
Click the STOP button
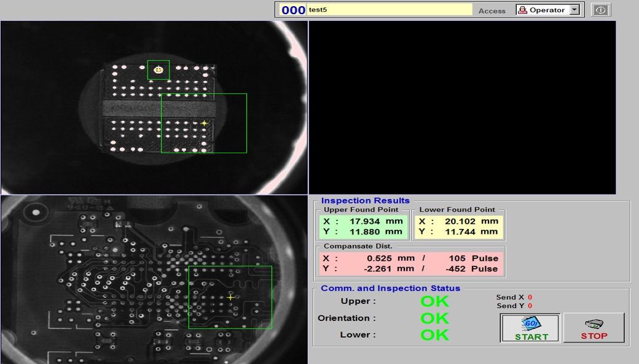[x=594, y=328]
